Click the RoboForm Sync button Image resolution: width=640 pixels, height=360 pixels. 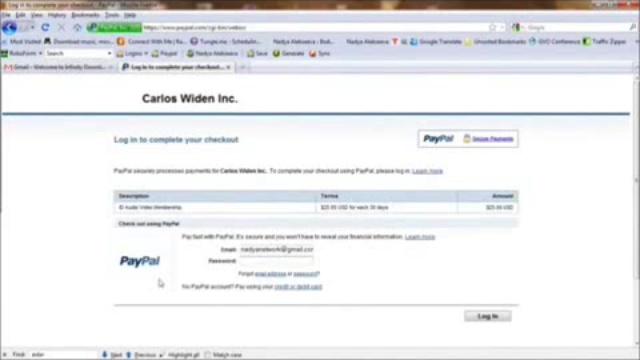coord(320,53)
